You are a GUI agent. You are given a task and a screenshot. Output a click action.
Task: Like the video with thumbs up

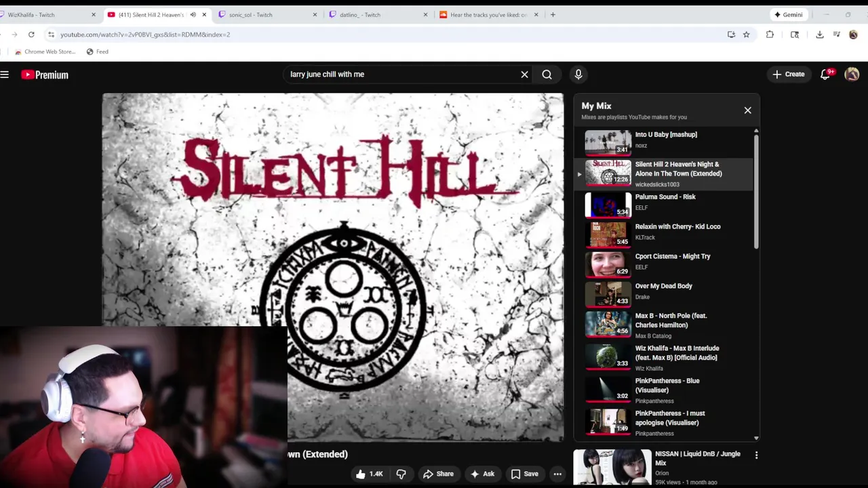click(369, 474)
